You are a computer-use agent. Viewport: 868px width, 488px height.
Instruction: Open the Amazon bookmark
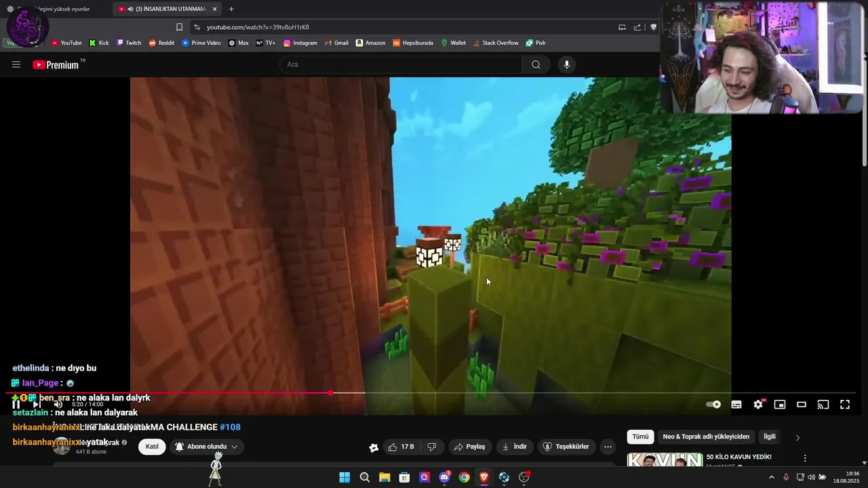pos(371,43)
